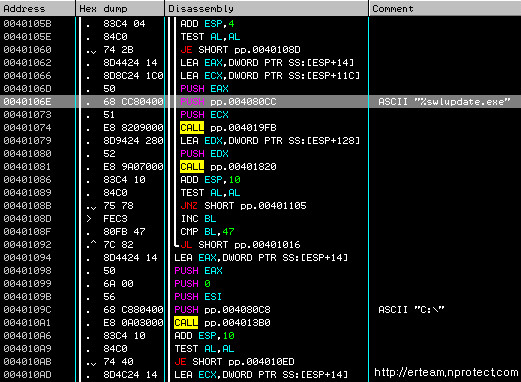Click hex dump 74 2B
Screen dimensions: 521x382
(118, 50)
